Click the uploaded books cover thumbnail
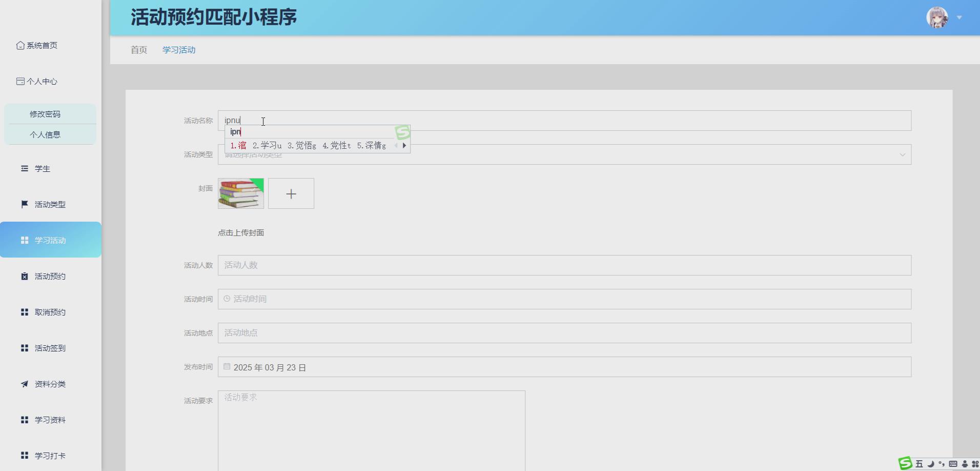980x471 pixels. pyautogui.click(x=241, y=193)
